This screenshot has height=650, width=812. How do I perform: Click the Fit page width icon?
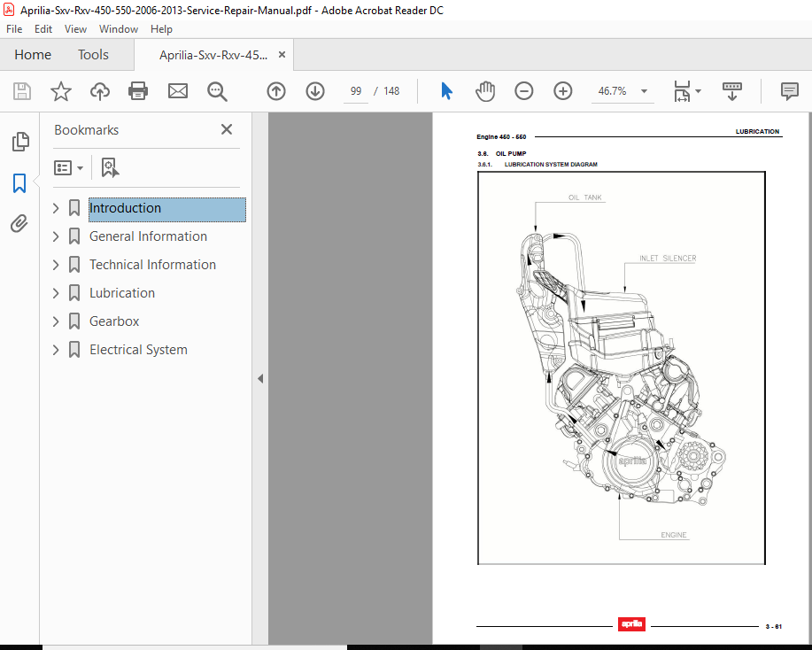click(x=682, y=91)
